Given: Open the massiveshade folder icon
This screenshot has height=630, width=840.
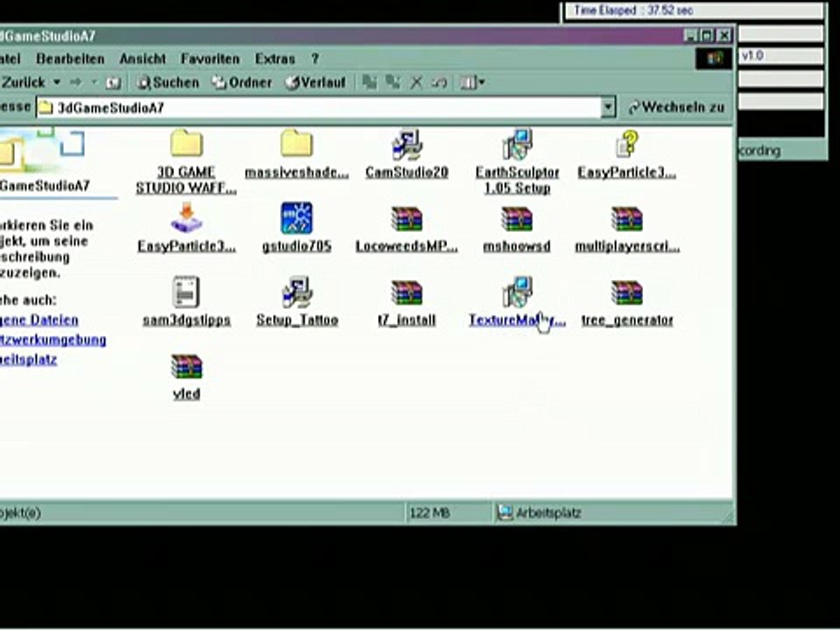Looking at the screenshot, I should (297, 143).
